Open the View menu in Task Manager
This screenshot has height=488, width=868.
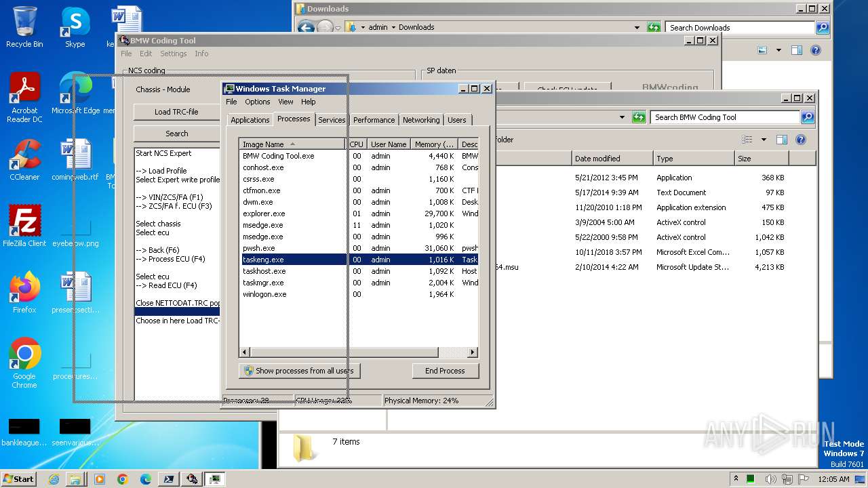click(285, 102)
